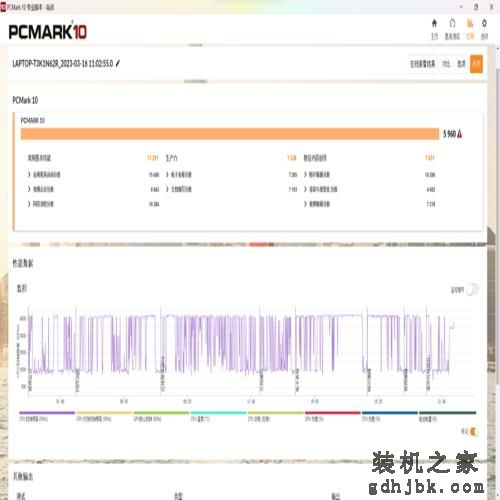Click the Productivity section heading
Image resolution: width=500 pixels, height=500 pixels.
(171, 158)
